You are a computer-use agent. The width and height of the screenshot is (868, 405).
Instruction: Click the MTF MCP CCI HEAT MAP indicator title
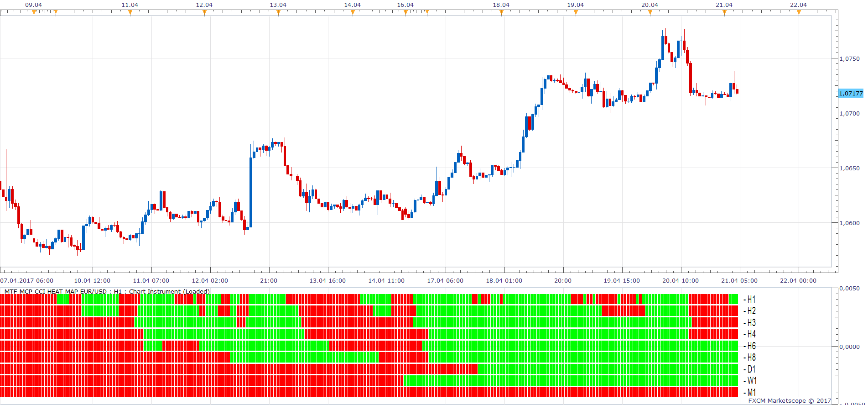point(107,291)
